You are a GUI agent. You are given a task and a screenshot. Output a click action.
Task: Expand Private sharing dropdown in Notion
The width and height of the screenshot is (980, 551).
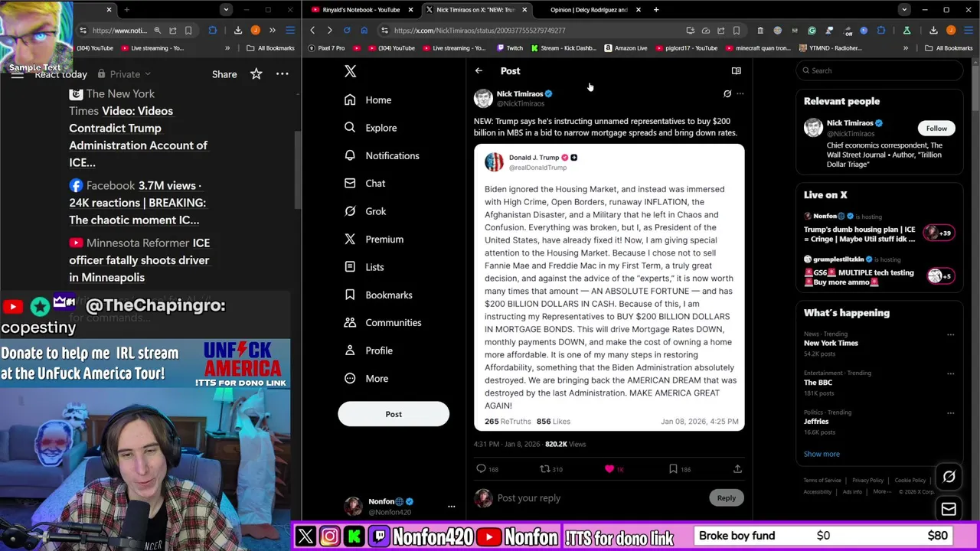[x=124, y=74]
